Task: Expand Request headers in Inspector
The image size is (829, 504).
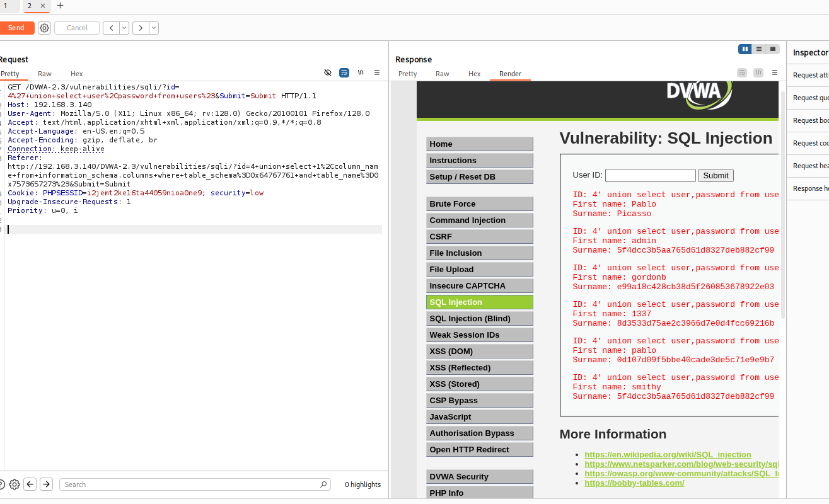Action: point(808,166)
